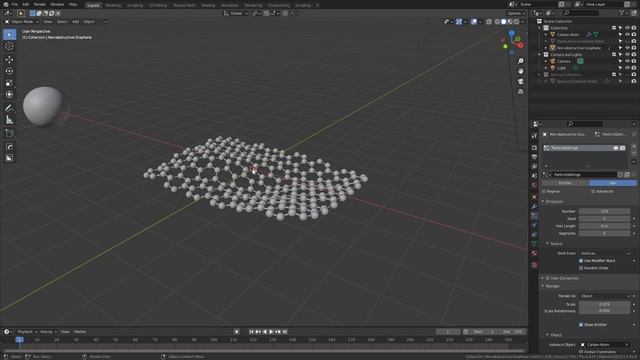The image size is (640, 360).
Task: Open the Object Mode dropdown
Action: (22, 22)
